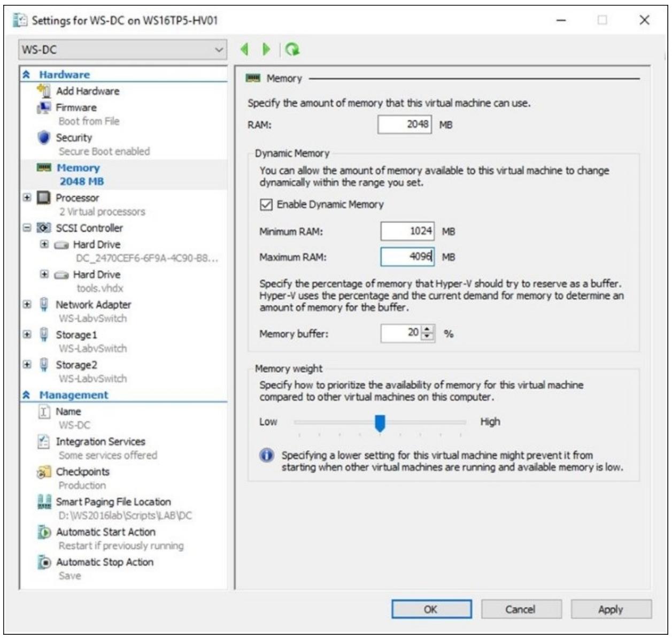Click the Automatic Start Action icon

pyautogui.click(x=44, y=532)
